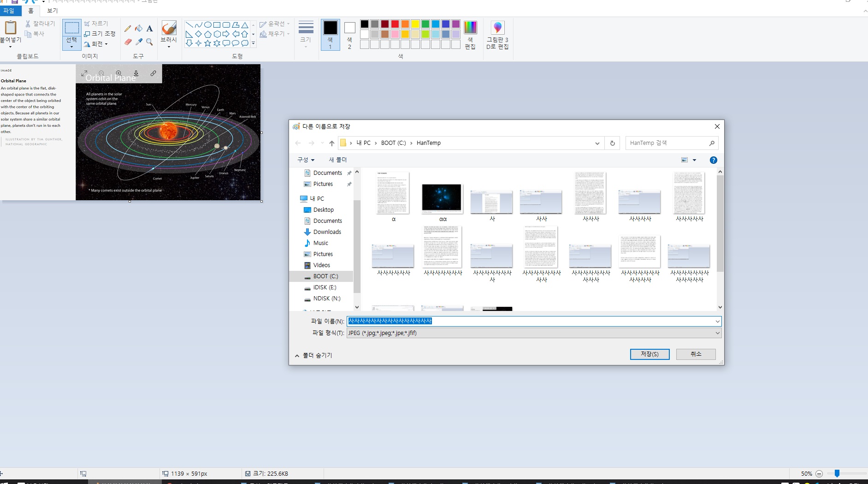
Task: Open the Fill (채우기) dropdown
Action: 275,34
